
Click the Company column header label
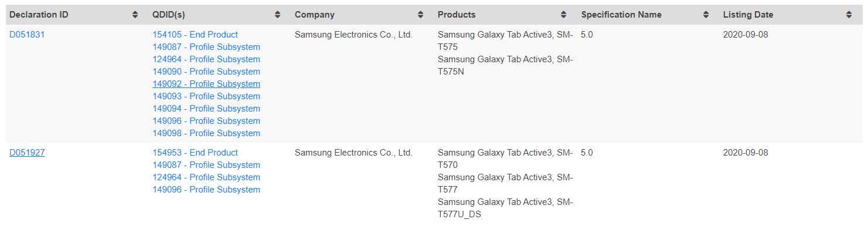click(x=315, y=15)
